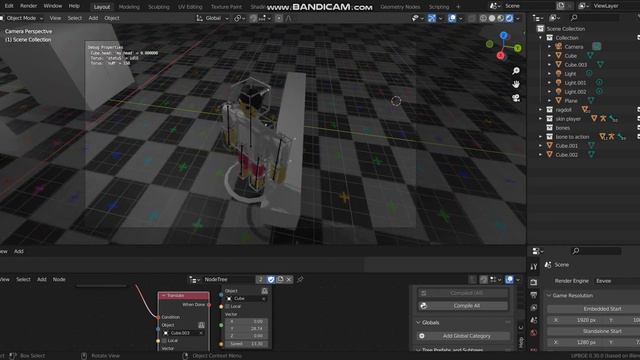Expand the Camera item in outliner
Image resolution: width=640 pixels, height=360 pixels.
click(x=549, y=47)
